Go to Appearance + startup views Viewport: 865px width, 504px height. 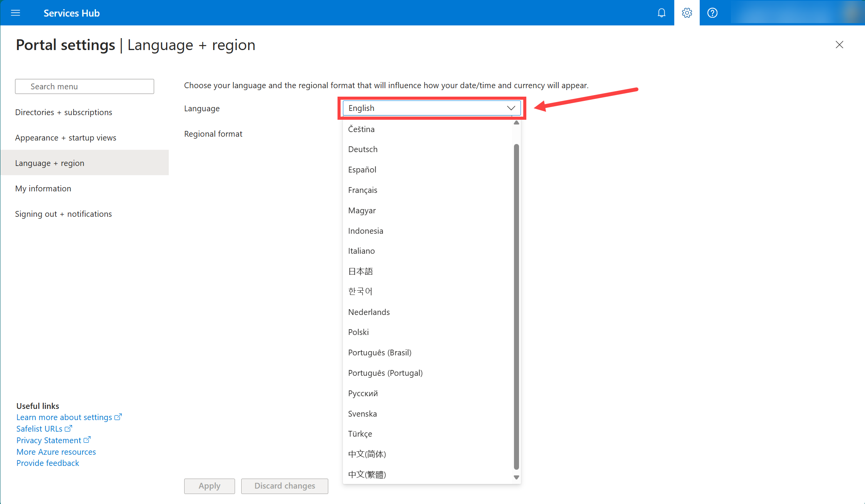click(x=66, y=138)
